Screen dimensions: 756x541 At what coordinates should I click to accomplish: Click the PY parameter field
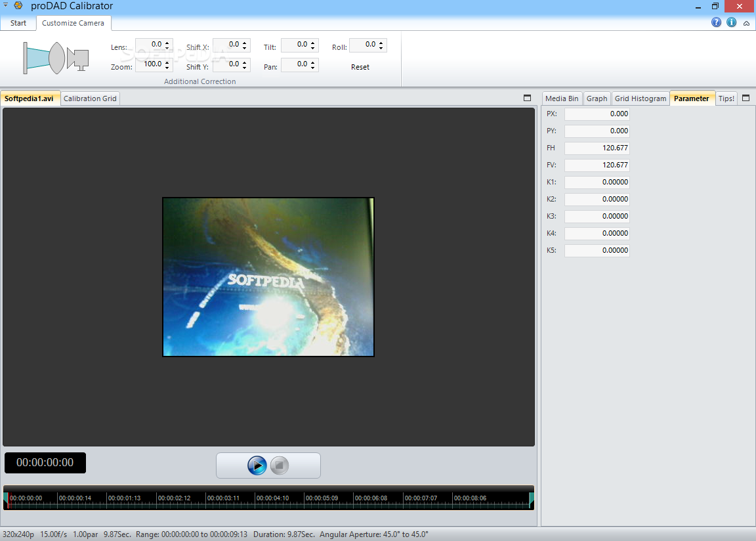pyautogui.click(x=597, y=131)
